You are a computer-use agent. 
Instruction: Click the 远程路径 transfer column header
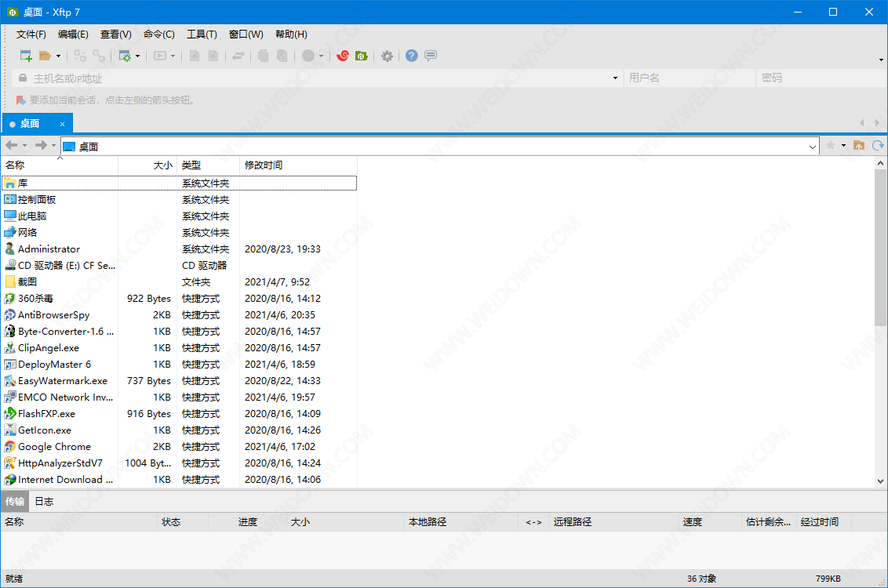[613, 522]
